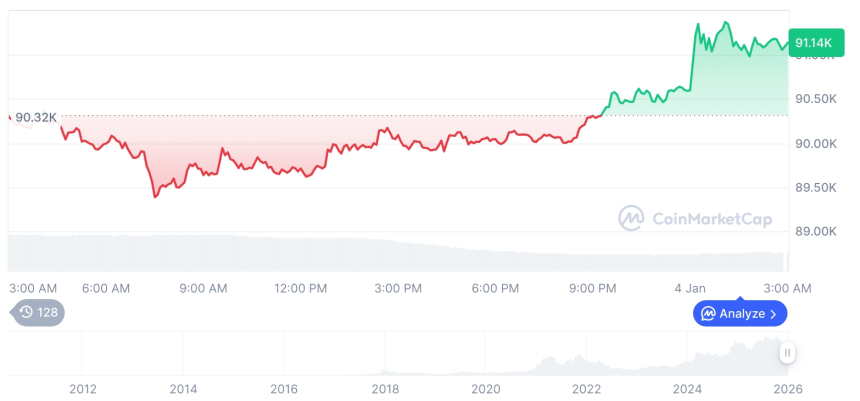Select the 12:00 PM time marker

click(x=300, y=288)
